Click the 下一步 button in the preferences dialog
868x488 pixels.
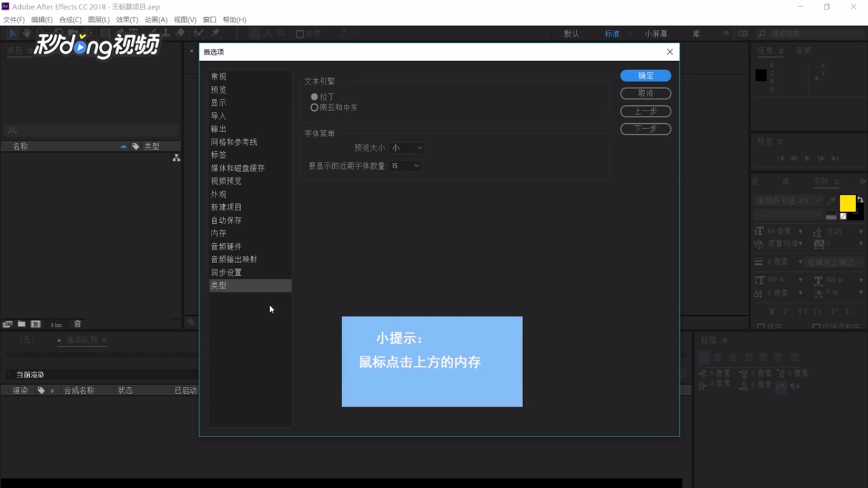coord(645,129)
